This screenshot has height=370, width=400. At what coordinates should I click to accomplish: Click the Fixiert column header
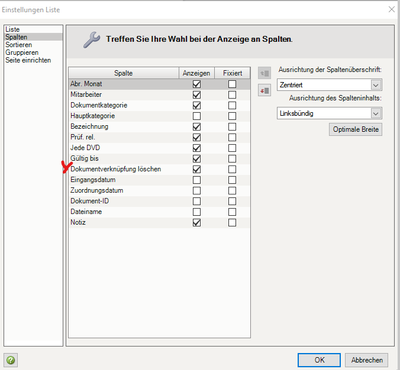point(233,73)
